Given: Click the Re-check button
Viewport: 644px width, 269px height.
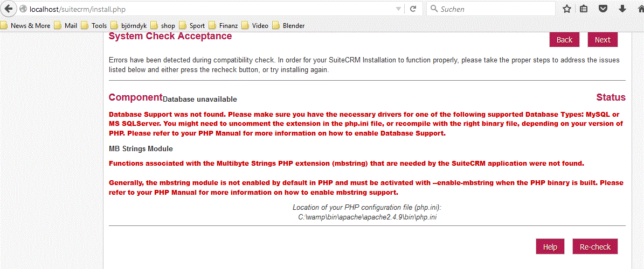Looking at the screenshot, I should pyautogui.click(x=595, y=247).
